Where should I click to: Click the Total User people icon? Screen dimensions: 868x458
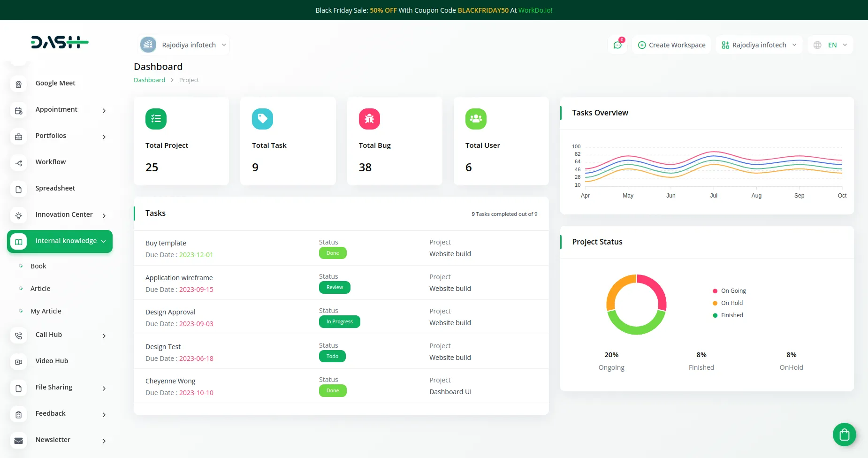[476, 119]
